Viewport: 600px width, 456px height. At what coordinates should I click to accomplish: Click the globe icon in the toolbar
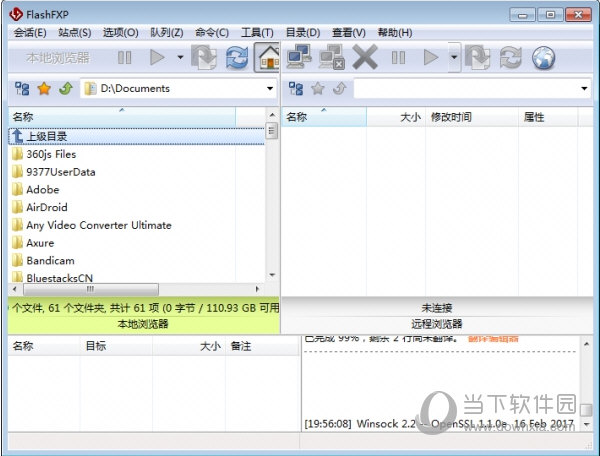543,58
